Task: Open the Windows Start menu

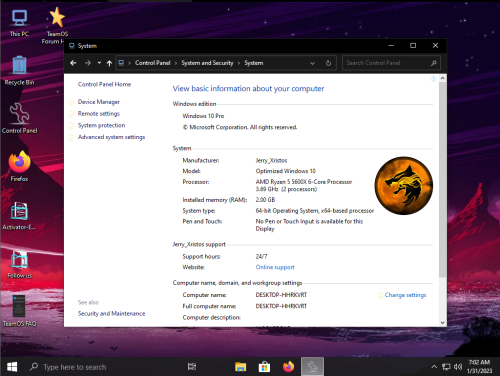Action: tap(12, 367)
